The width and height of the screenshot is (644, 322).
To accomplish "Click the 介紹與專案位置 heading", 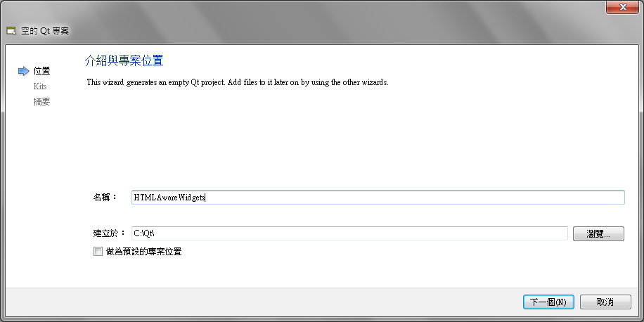I will [x=124, y=60].
